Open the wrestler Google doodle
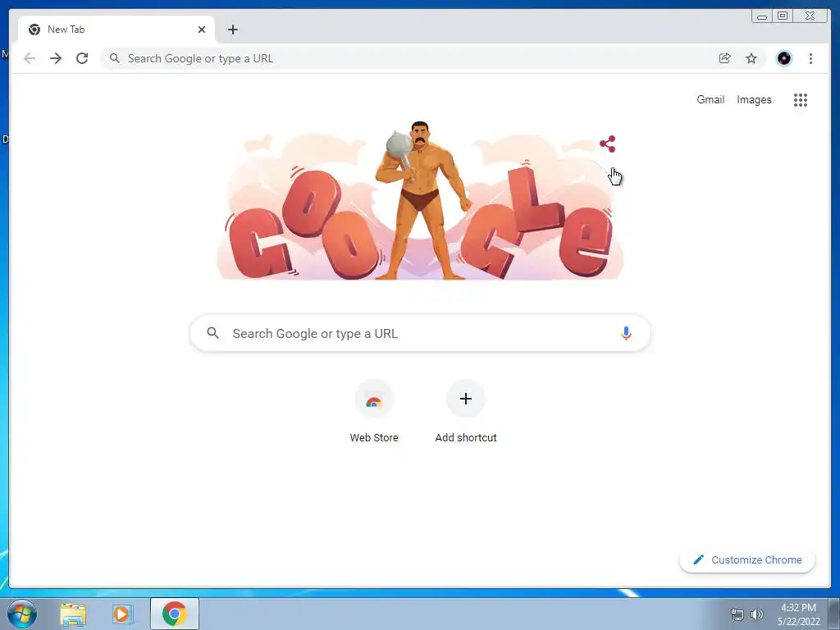Viewport: 840px width, 630px height. (x=420, y=200)
